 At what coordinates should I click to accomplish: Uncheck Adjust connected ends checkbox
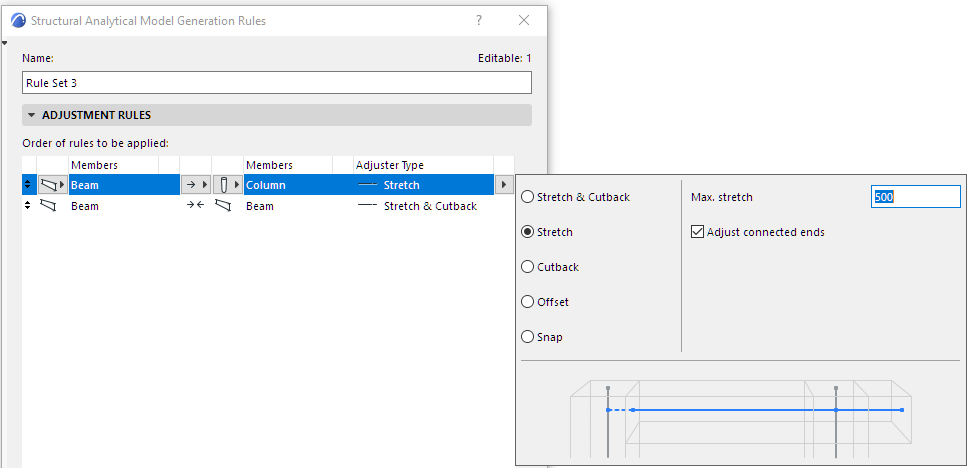coord(697,232)
